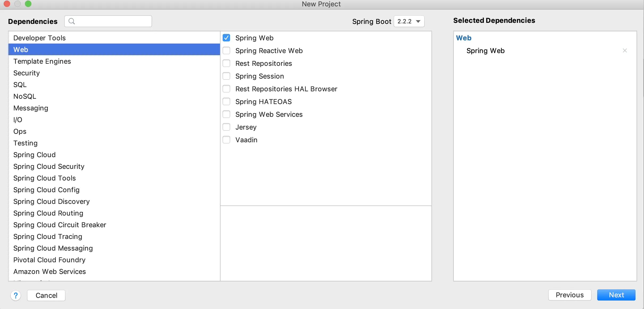The height and width of the screenshot is (309, 644).
Task: Click Spring Web in Selected Dependencies
Action: [485, 51]
